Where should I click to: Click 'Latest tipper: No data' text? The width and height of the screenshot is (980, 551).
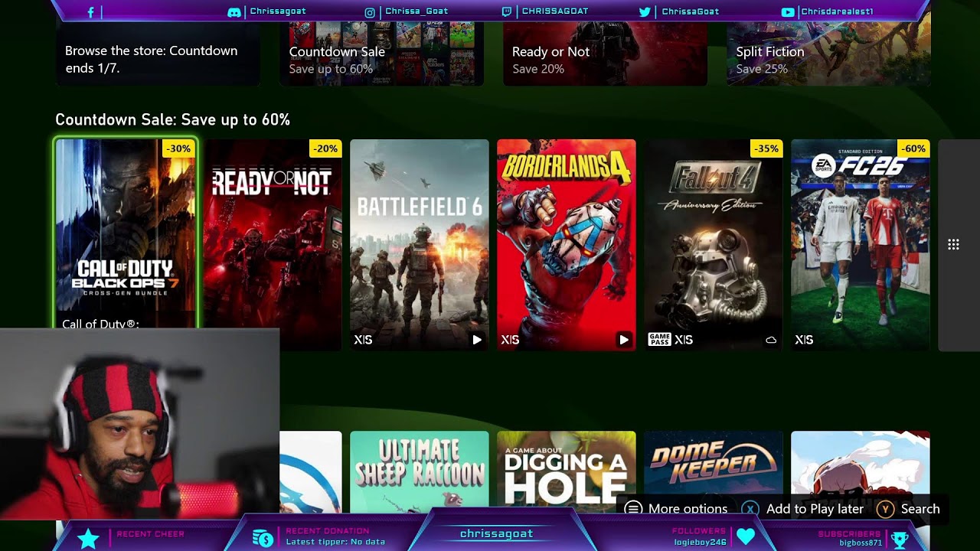pos(335,542)
